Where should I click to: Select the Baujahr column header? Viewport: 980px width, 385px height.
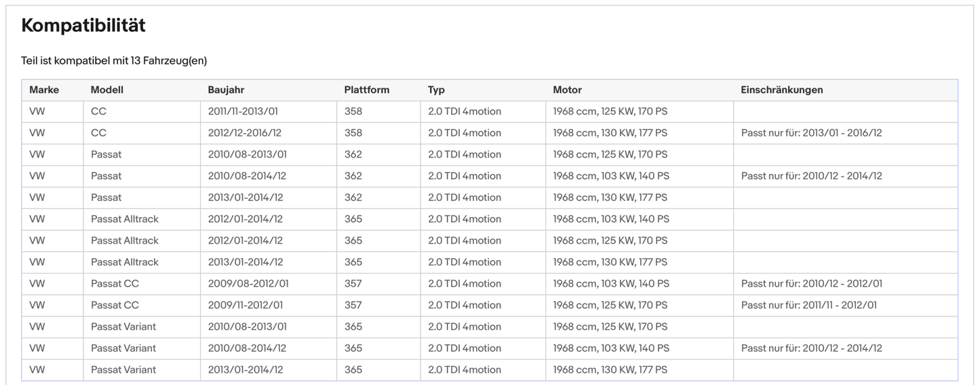tap(226, 90)
